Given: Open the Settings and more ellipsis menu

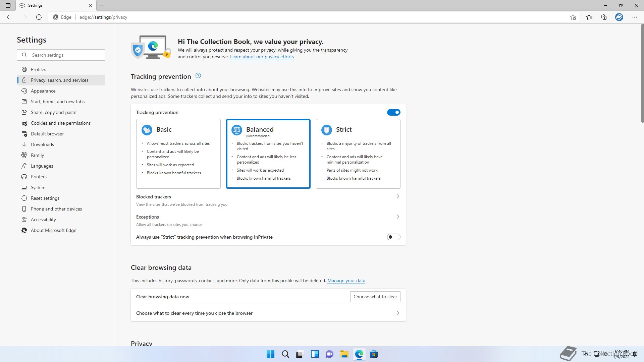Looking at the screenshot, I should coord(634,17).
